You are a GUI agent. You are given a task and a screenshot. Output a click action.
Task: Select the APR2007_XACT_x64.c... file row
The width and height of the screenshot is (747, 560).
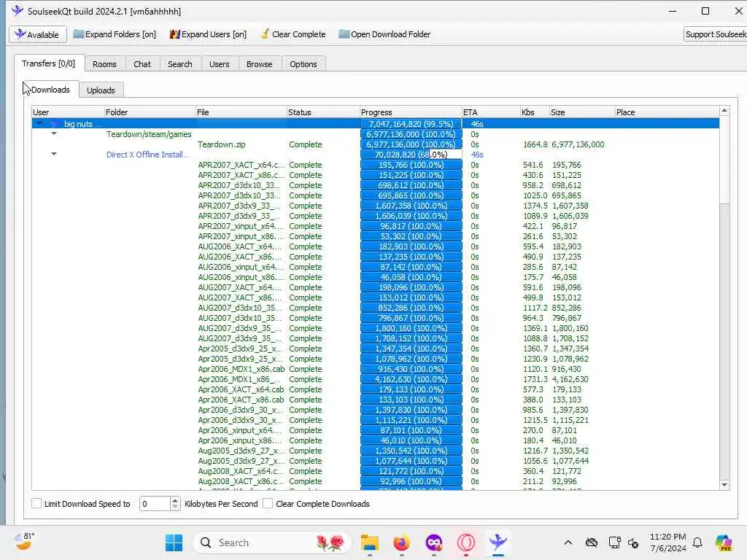(376, 165)
